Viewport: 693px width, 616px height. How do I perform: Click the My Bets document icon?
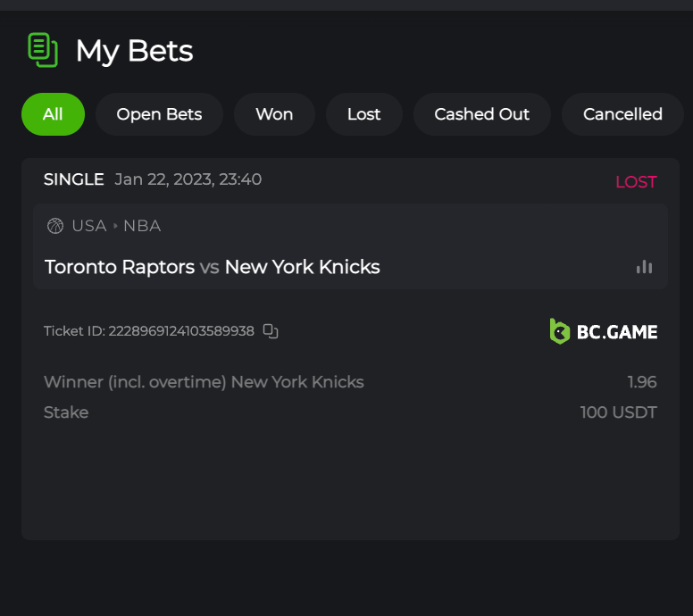[x=42, y=50]
